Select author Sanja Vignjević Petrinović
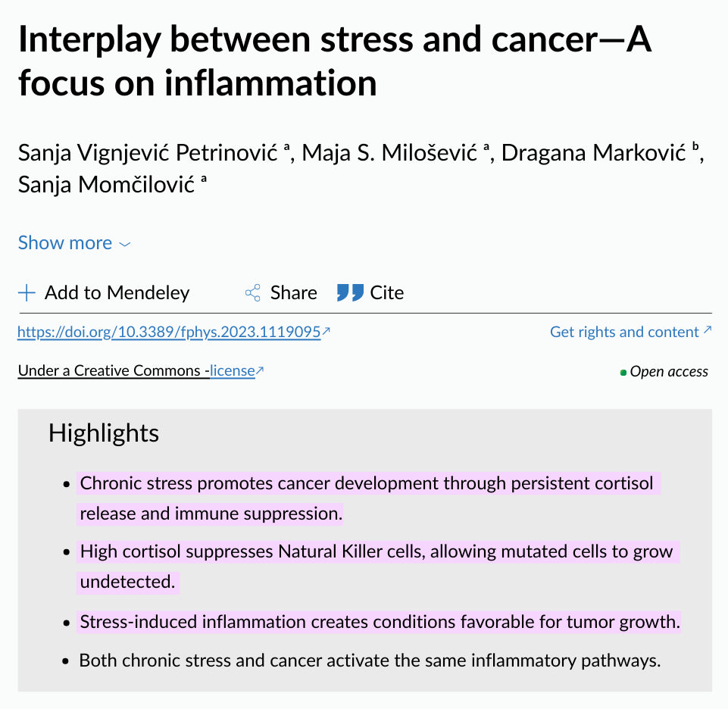Screen dimensions: 728x709 pyautogui.click(x=148, y=153)
